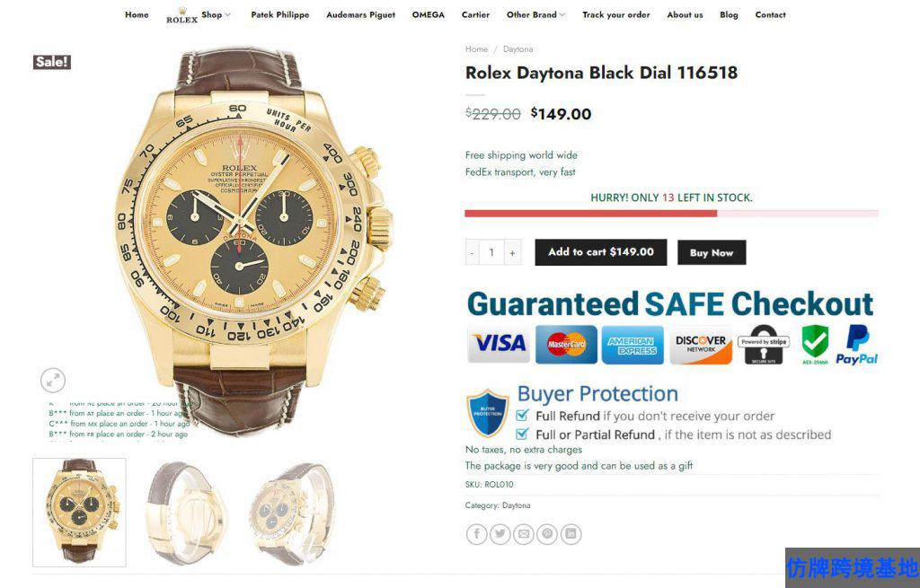
Task: Open Track your order page
Action: 616,14
